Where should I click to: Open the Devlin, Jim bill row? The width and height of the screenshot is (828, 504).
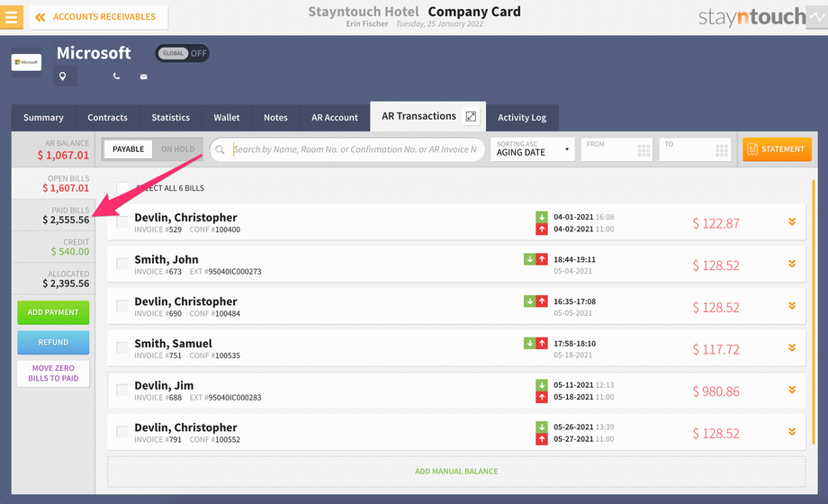(x=456, y=390)
